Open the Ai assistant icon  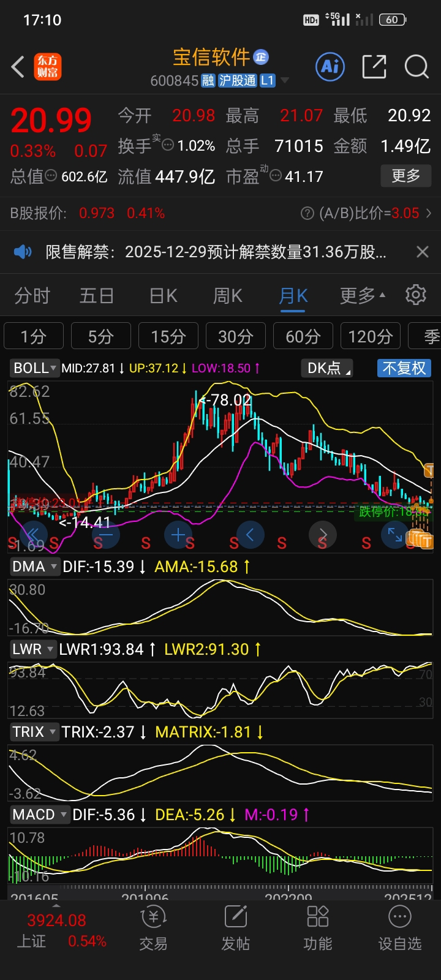click(x=330, y=66)
